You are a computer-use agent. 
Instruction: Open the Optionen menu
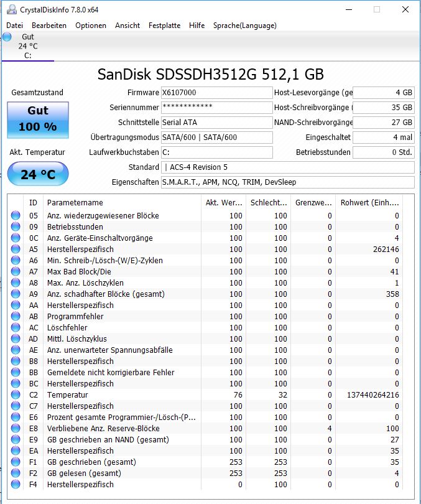coord(91,26)
